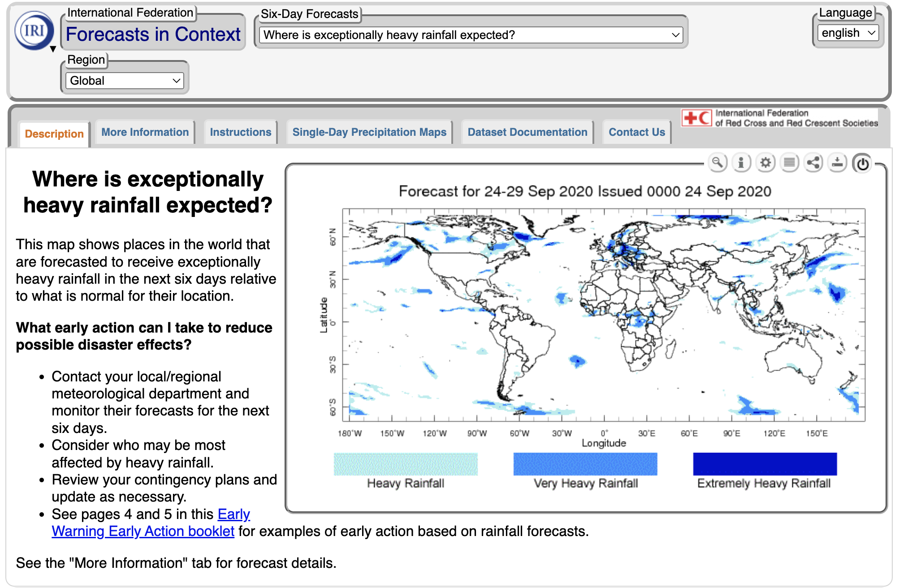
Task: Open the Region dropdown set to Global
Action: (x=125, y=81)
